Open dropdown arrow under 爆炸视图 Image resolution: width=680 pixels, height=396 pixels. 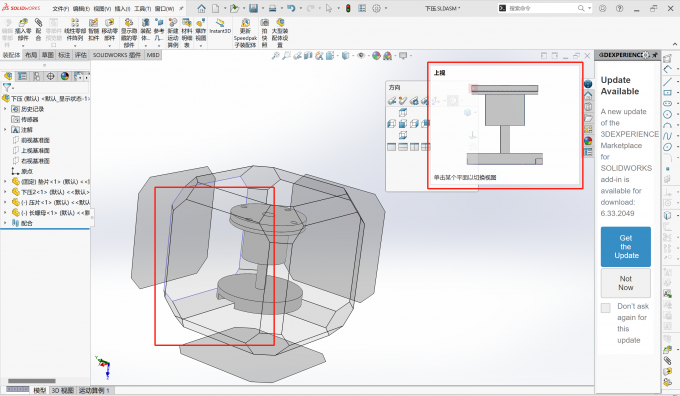pos(201,45)
